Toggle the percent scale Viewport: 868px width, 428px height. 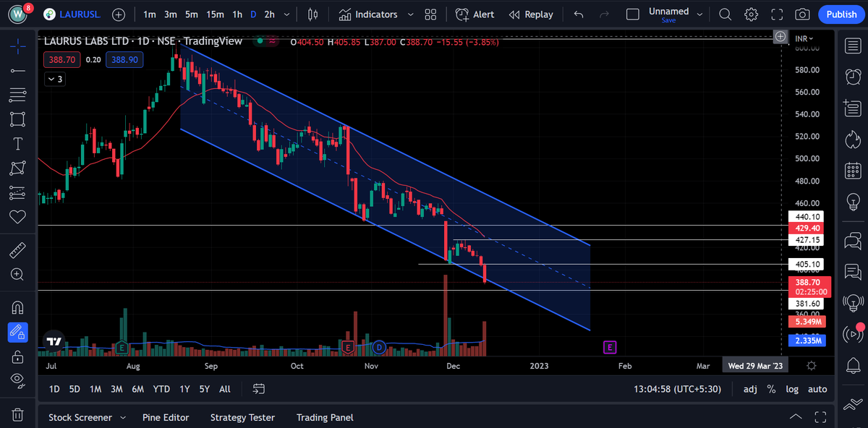tap(771, 389)
